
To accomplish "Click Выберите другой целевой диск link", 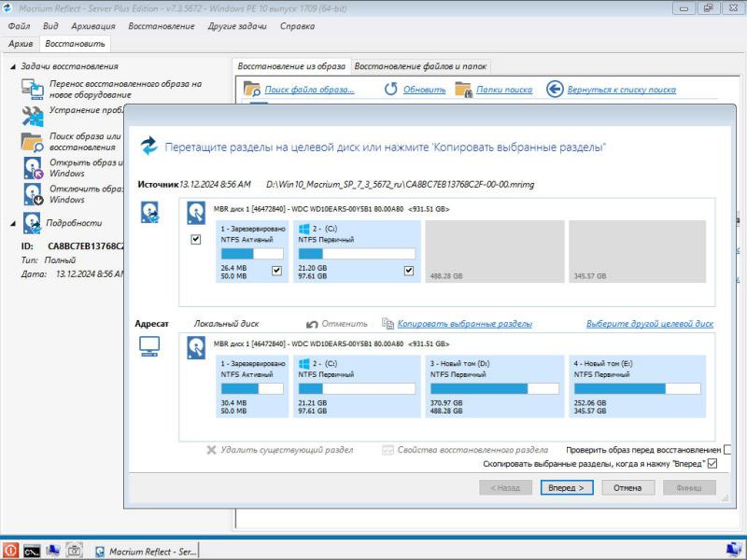I will [x=649, y=324].
